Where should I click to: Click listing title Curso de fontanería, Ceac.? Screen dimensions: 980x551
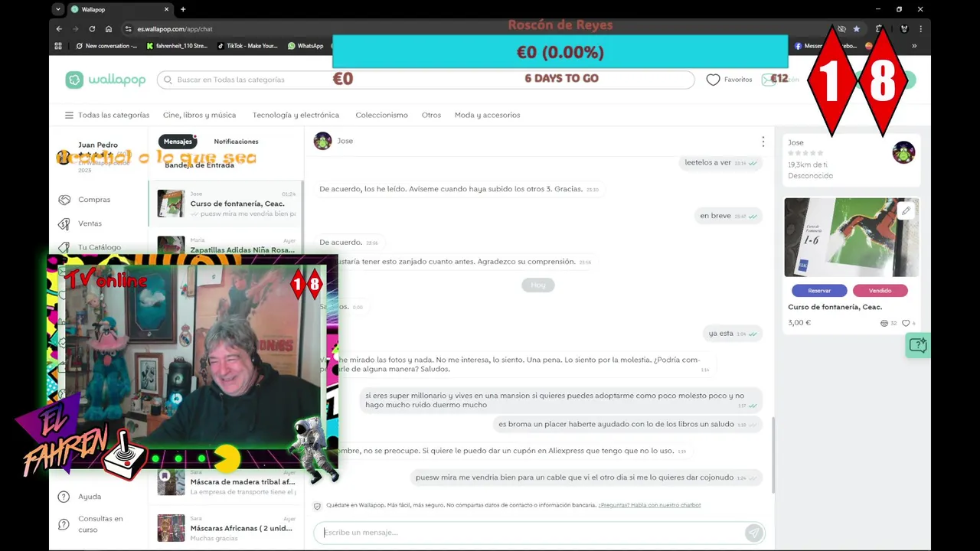[835, 307]
